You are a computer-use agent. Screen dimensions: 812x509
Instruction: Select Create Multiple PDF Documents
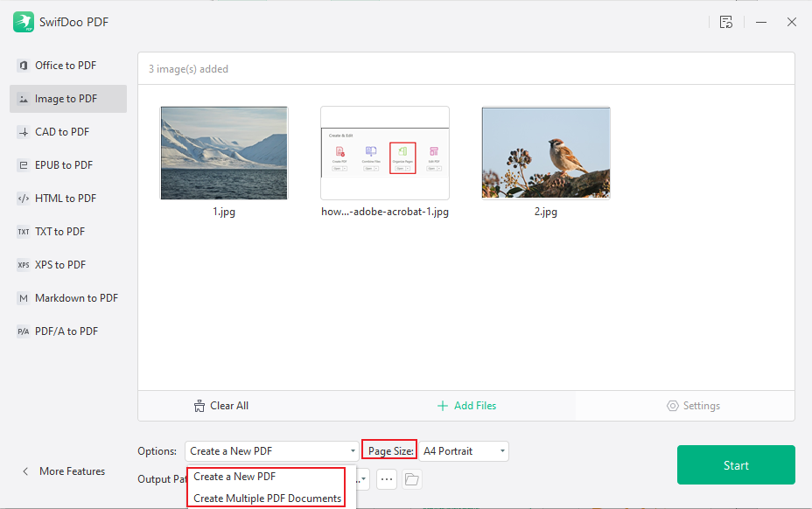[265, 498]
